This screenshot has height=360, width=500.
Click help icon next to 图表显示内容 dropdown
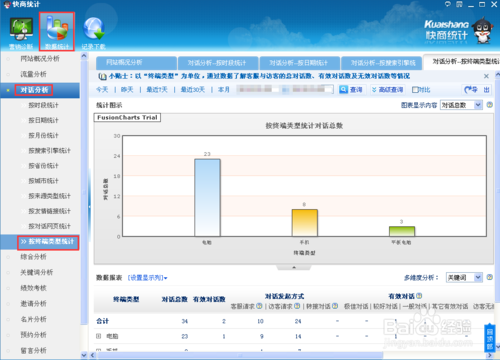point(489,105)
